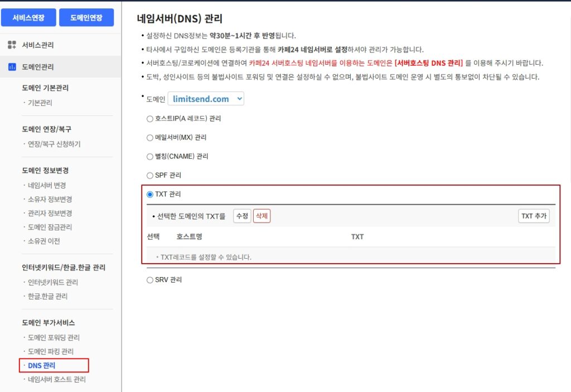Open 서비스관리 menu in sidebar
The image size is (571, 392).
[x=38, y=45]
